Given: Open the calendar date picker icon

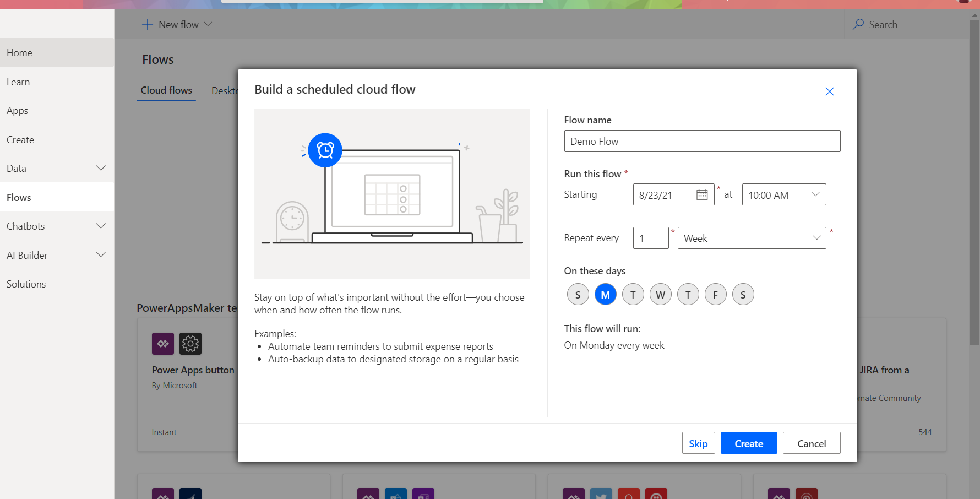Looking at the screenshot, I should (702, 195).
